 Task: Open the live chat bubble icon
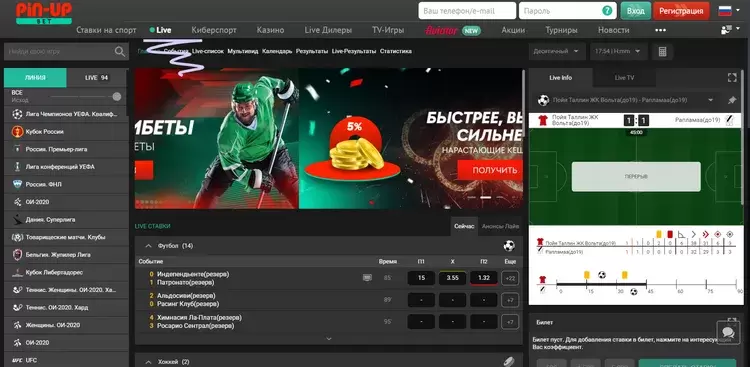(x=728, y=333)
